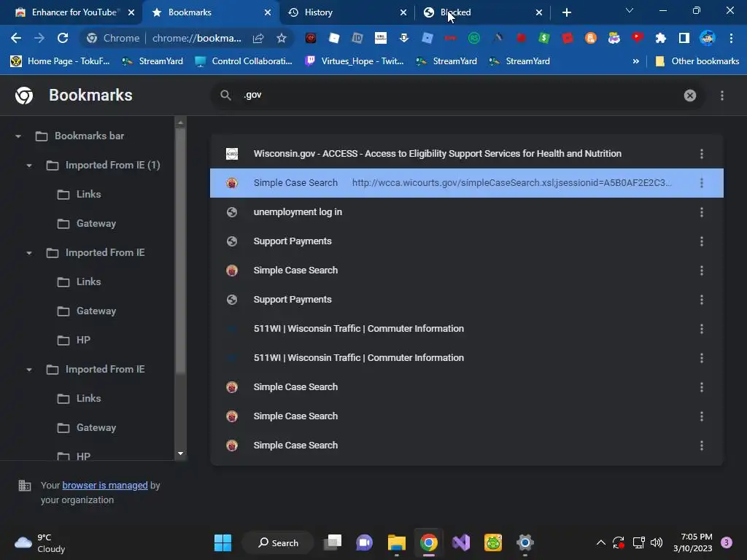Open a new tab with plus button
The width and height of the screenshot is (747, 560).
pos(566,12)
